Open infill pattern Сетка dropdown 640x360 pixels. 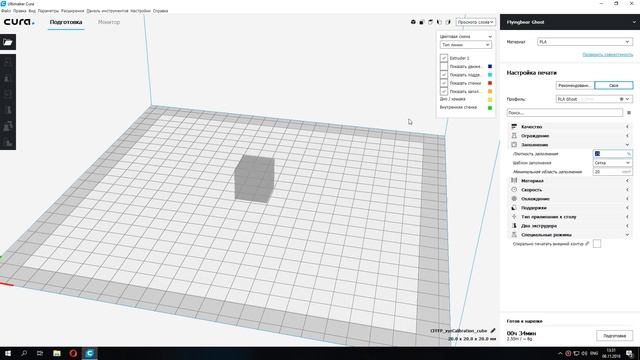point(612,163)
